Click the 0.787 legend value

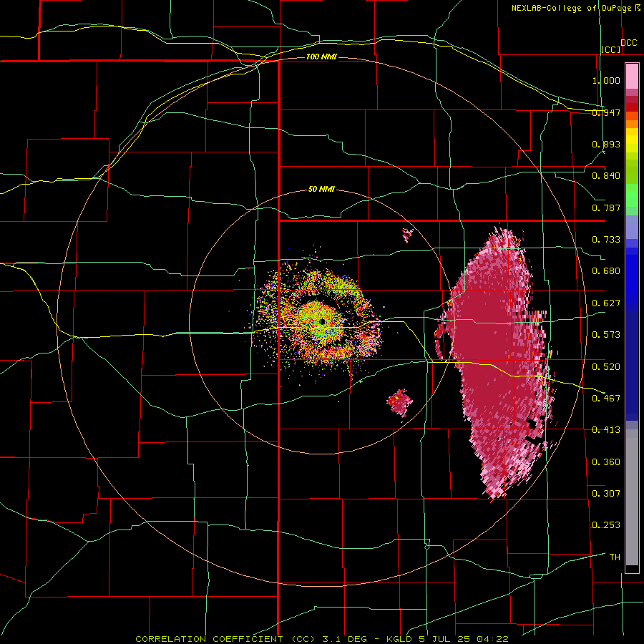pyautogui.click(x=606, y=208)
